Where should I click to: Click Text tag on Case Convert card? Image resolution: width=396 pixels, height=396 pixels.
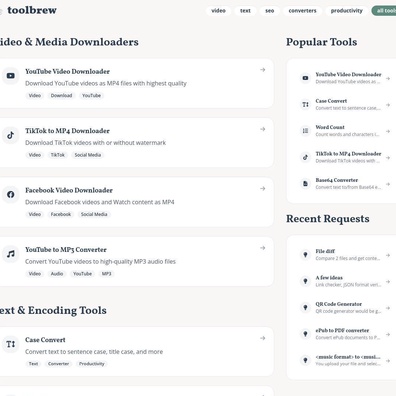[x=33, y=363]
